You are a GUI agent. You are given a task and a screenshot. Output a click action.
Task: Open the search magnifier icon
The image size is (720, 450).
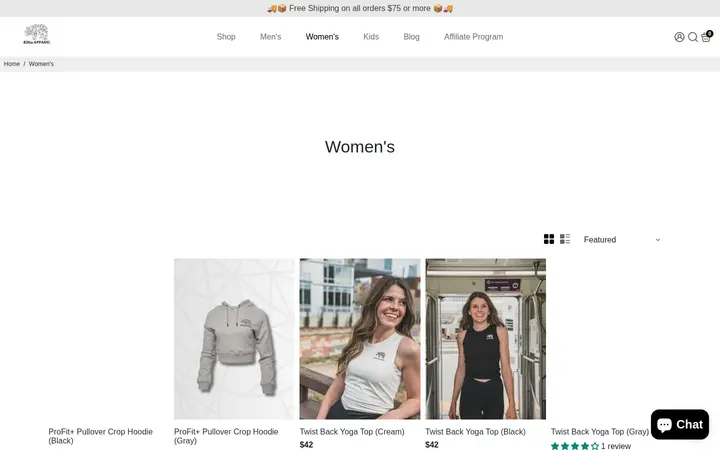point(692,37)
